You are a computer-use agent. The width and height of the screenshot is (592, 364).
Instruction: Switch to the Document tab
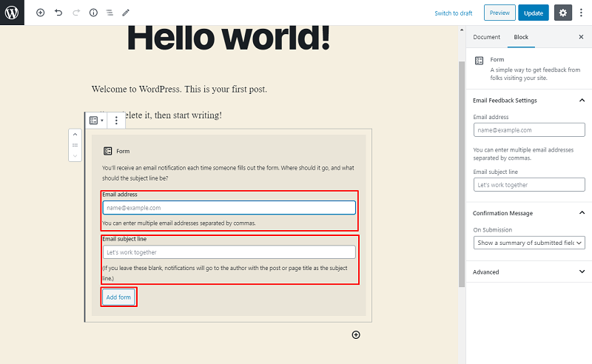[486, 37]
